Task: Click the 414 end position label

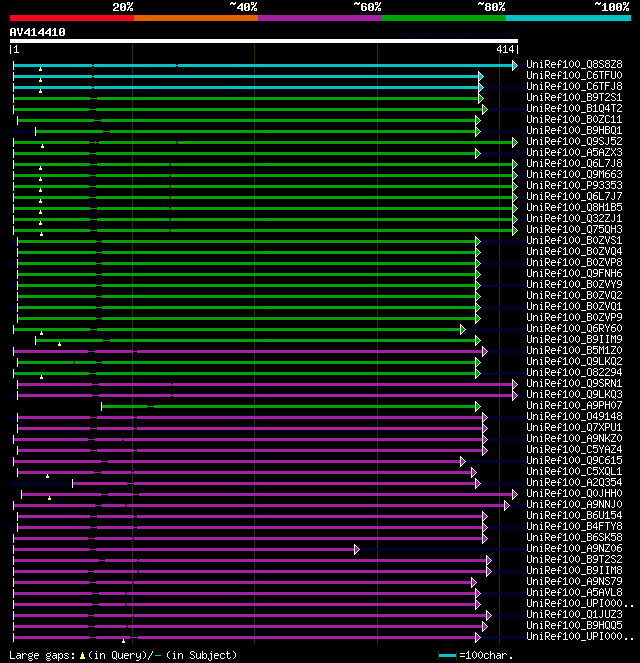Action: tap(505, 49)
